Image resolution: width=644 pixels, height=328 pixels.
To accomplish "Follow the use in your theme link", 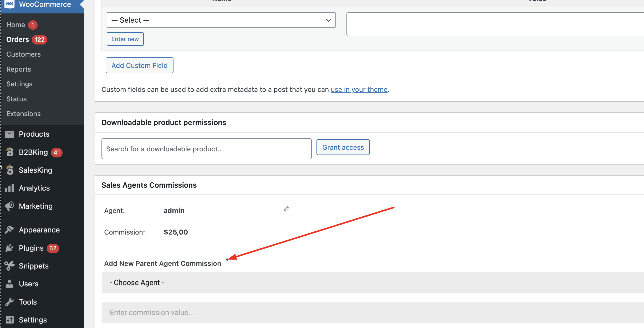I will (x=359, y=90).
